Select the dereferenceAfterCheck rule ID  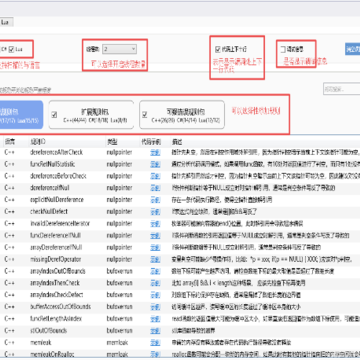[56, 152]
